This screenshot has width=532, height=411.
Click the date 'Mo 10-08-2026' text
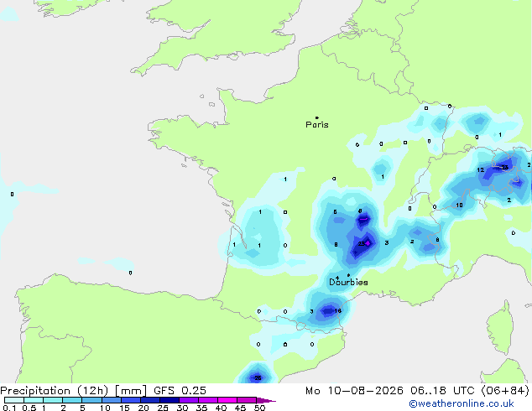(354, 391)
